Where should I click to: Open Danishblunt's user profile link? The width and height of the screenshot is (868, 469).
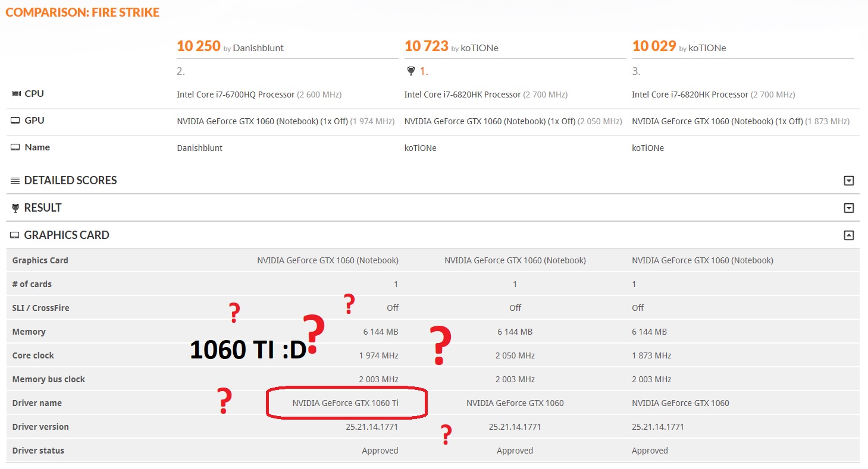point(258,48)
